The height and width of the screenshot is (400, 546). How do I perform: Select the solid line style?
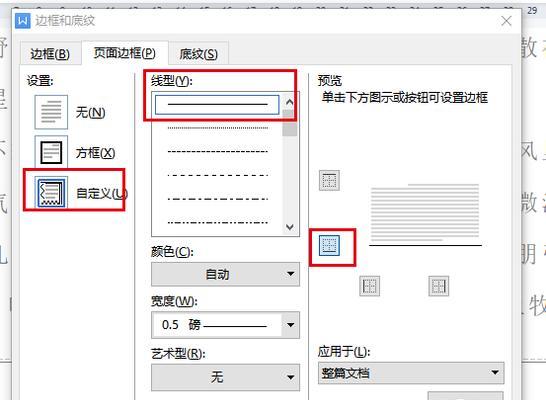point(217,104)
